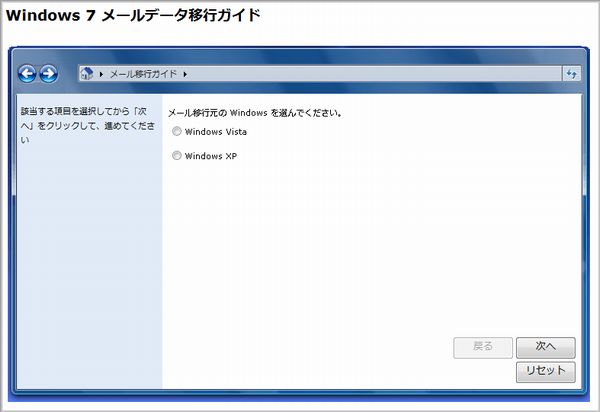600x412 pixels.
Task: Select the Windows Vista radio button
Action: [176, 132]
